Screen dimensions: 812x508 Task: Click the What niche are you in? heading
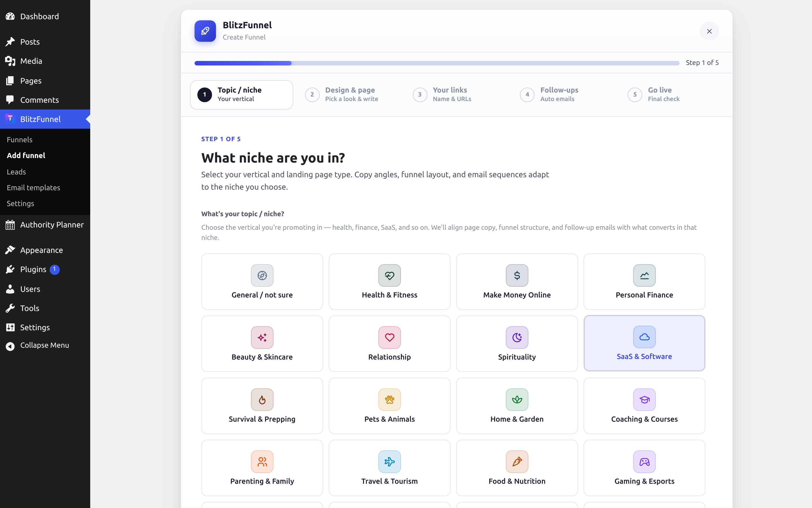pyautogui.click(x=273, y=158)
